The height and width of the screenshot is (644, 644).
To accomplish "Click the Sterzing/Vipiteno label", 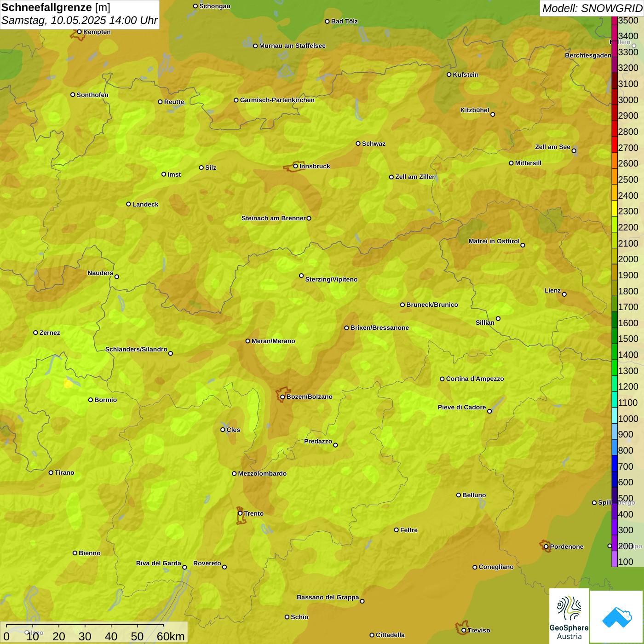I will [331, 279].
